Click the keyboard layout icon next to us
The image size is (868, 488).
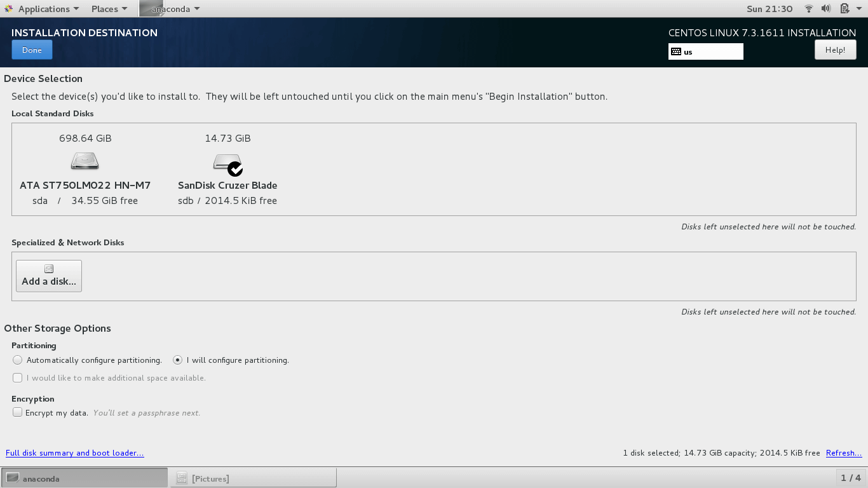tap(676, 52)
